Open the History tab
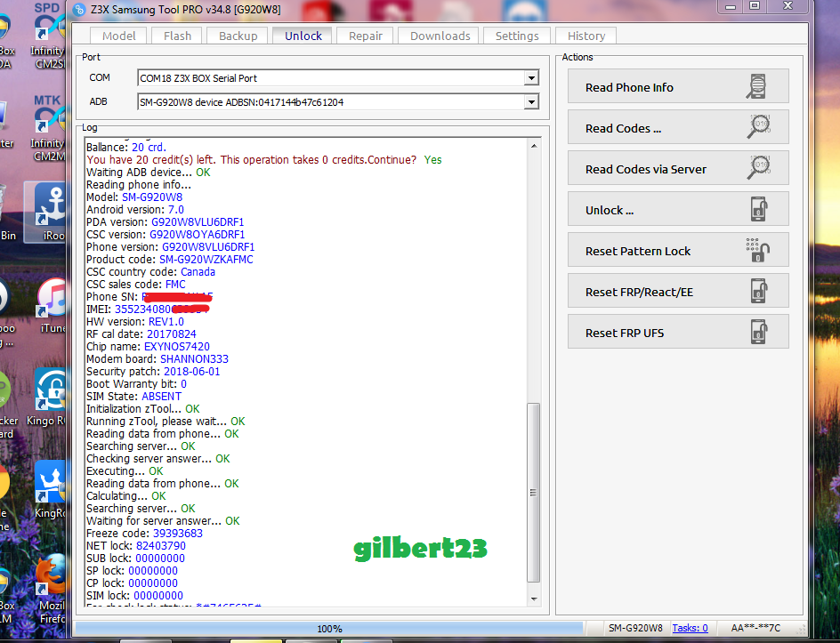 tap(586, 36)
